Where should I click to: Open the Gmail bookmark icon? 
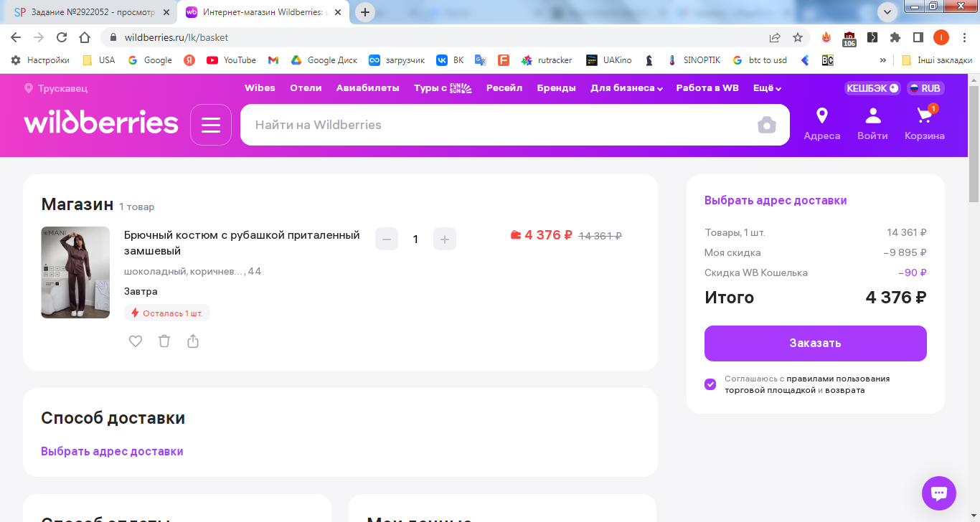click(x=273, y=60)
